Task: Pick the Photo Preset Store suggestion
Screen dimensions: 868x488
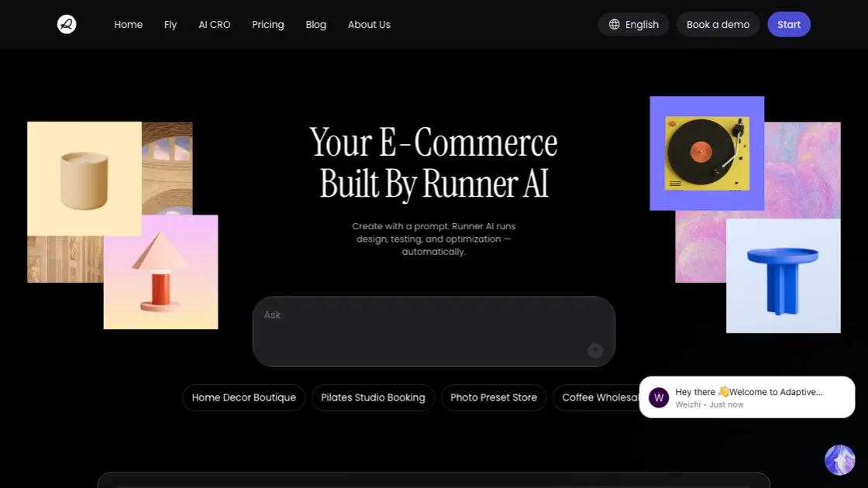Action: pos(494,397)
